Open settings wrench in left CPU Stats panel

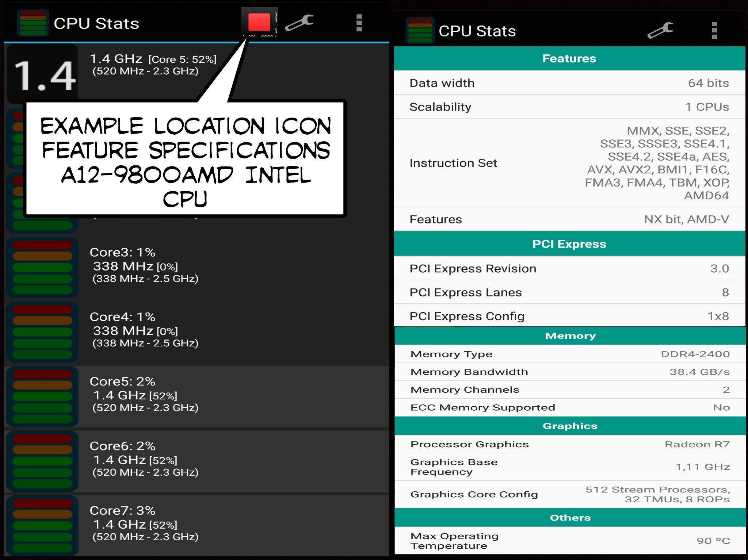299,23
